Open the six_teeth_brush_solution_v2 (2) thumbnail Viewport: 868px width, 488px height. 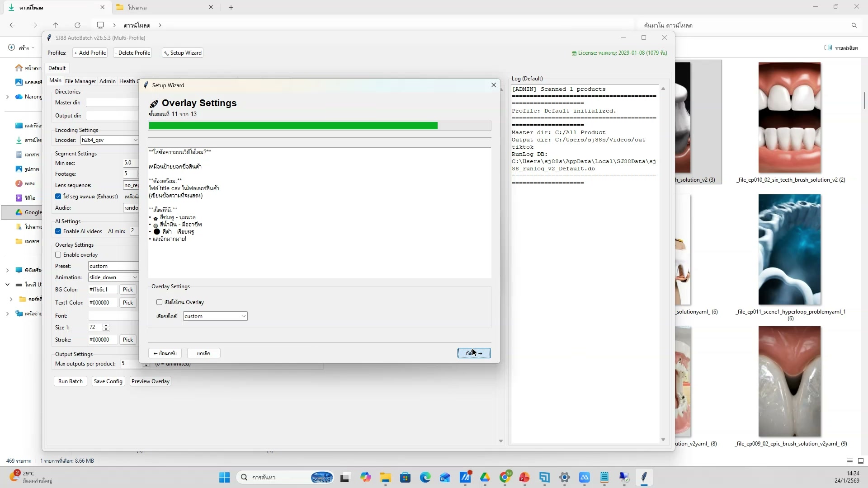tap(789, 117)
